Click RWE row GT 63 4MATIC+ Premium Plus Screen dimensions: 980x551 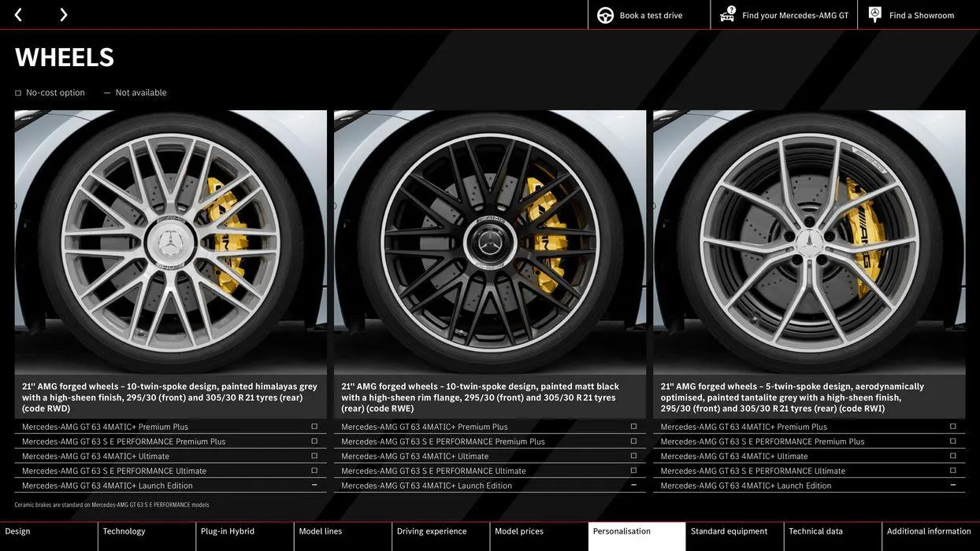(x=490, y=427)
